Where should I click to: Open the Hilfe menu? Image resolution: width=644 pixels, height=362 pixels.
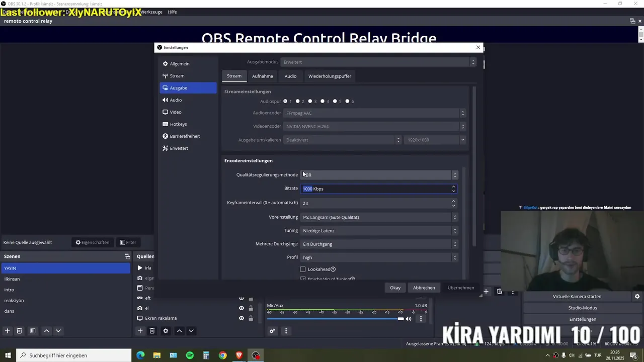tap(172, 12)
